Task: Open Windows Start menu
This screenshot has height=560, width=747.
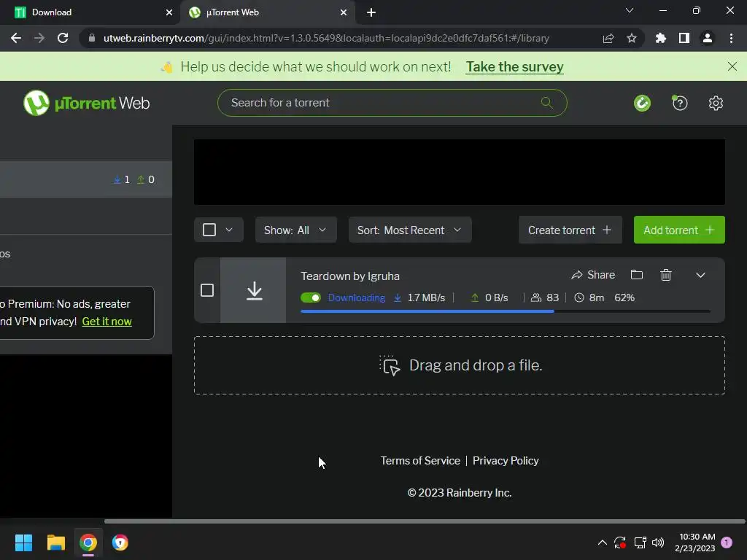Action: (23, 542)
